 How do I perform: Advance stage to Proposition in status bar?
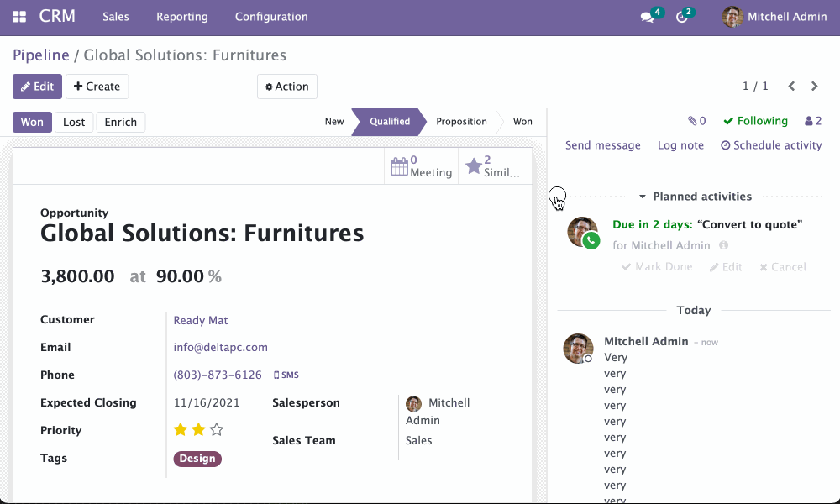(461, 121)
